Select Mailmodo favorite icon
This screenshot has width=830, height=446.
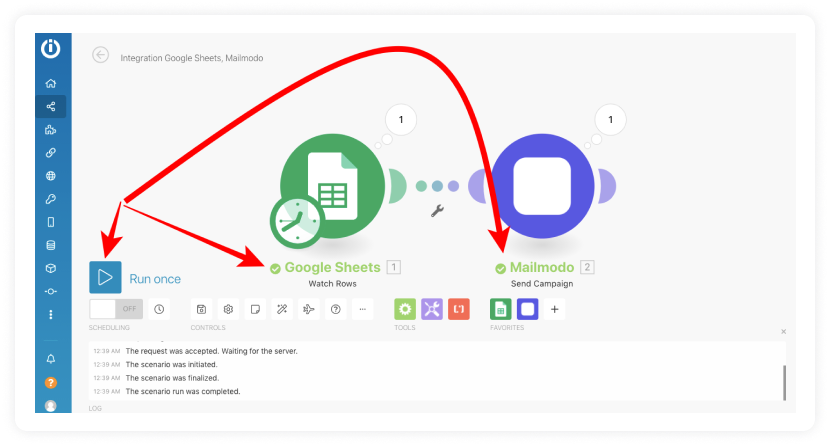click(528, 310)
